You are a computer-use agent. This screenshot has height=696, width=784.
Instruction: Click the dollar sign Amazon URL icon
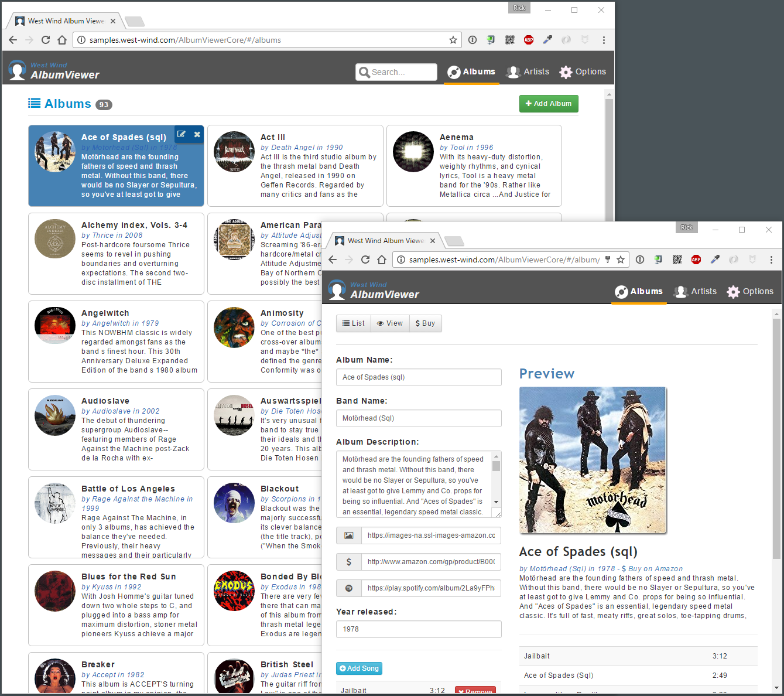click(349, 562)
